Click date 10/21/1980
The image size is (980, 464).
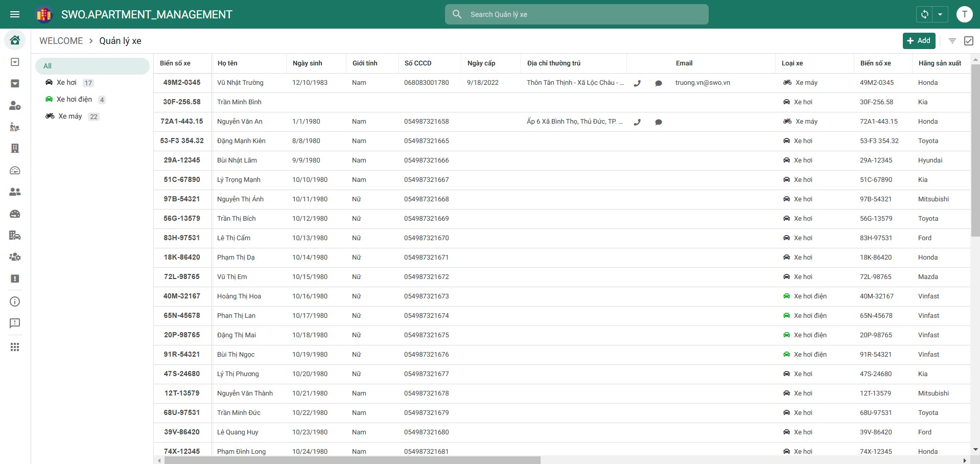click(310, 393)
